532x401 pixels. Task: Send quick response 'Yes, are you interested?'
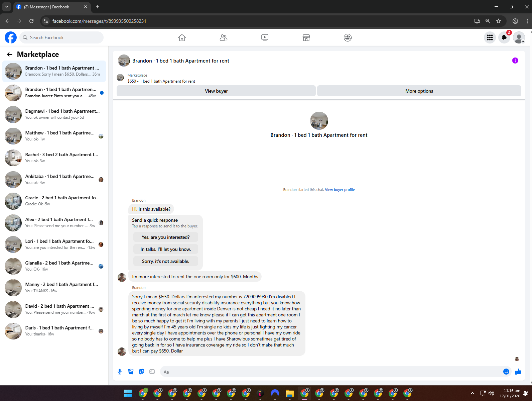(165, 237)
